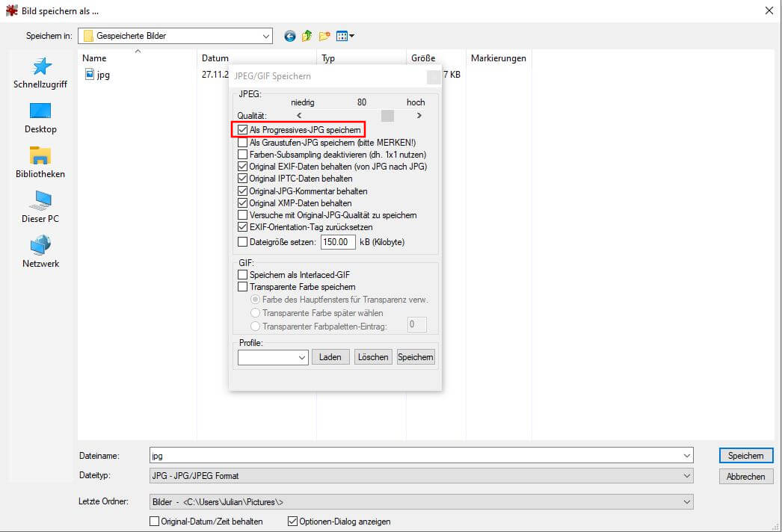Sort by Name column header
The height and width of the screenshot is (532, 782).
point(137,58)
